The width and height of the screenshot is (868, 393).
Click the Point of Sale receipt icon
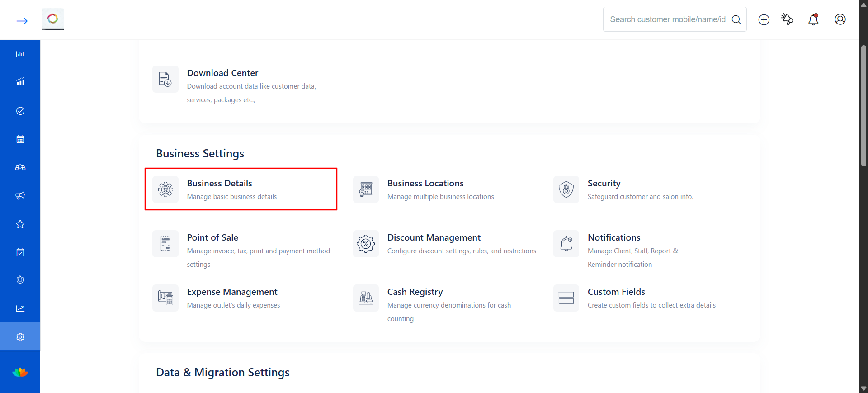pos(165,244)
